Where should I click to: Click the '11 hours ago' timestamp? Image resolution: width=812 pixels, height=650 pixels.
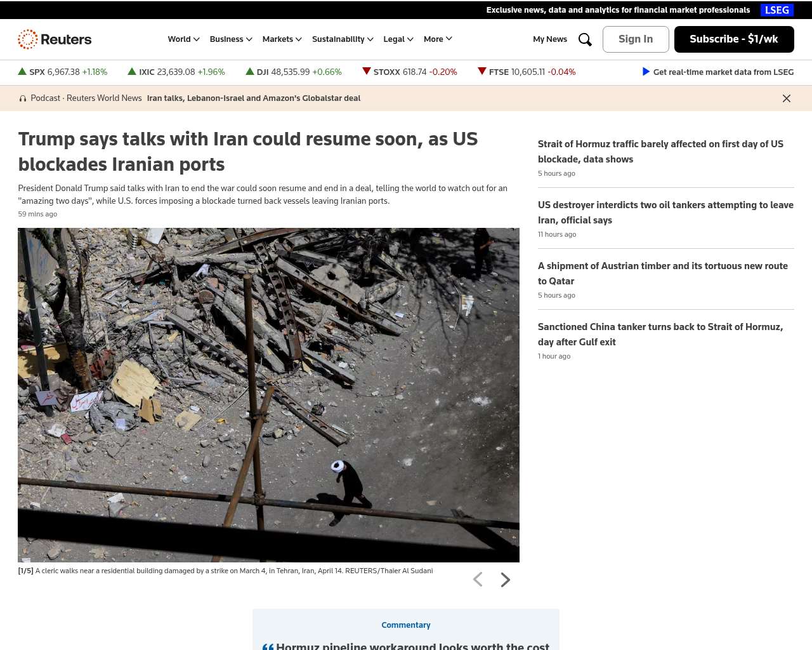point(557,234)
